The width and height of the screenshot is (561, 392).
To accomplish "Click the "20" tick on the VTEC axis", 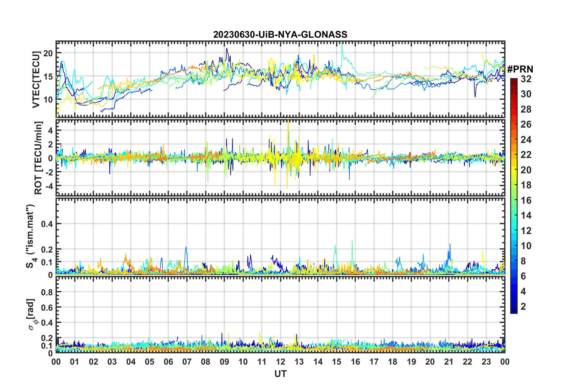I will coord(48,53).
